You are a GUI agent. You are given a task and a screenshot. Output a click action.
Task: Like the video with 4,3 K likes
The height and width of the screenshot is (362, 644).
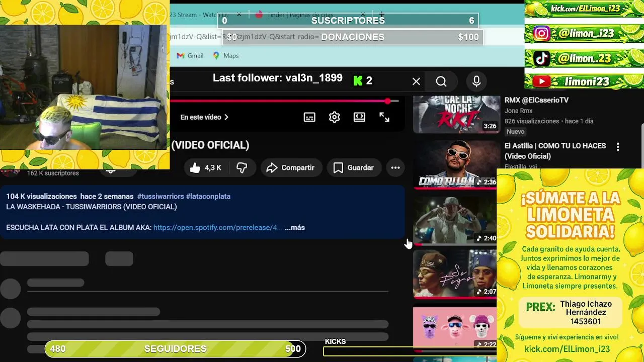(206, 168)
